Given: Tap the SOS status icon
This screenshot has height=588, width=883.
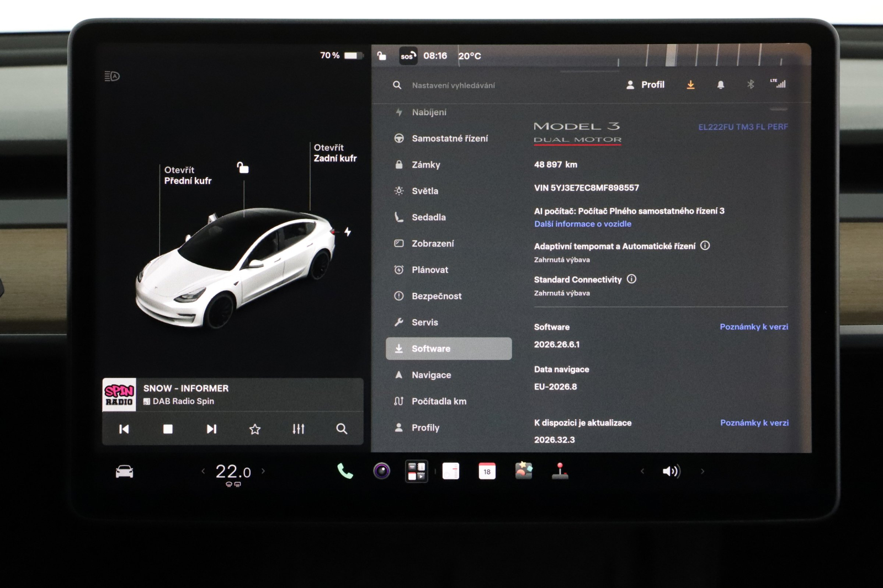Looking at the screenshot, I should pyautogui.click(x=408, y=56).
